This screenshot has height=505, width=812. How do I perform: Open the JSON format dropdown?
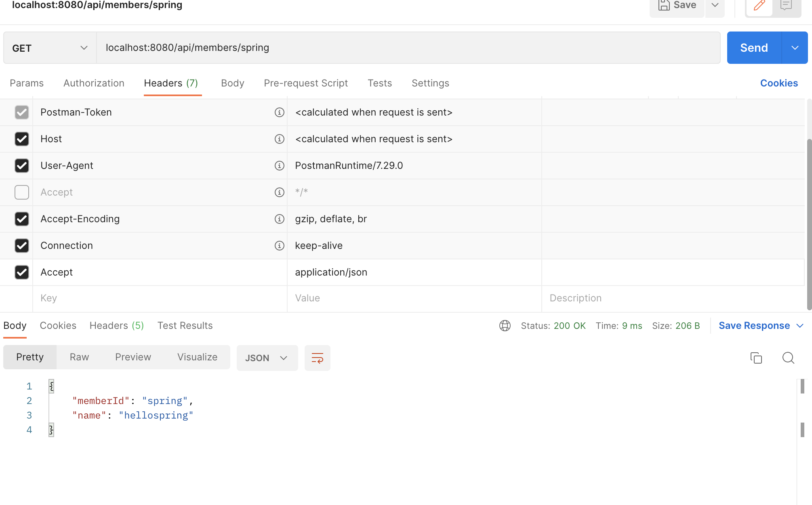click(x=267, y=358)
